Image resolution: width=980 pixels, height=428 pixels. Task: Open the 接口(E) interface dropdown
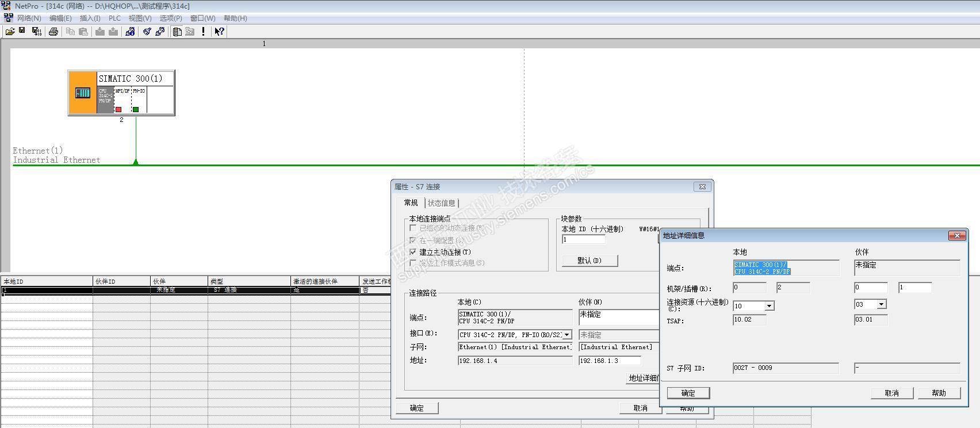tap(567, 334)
